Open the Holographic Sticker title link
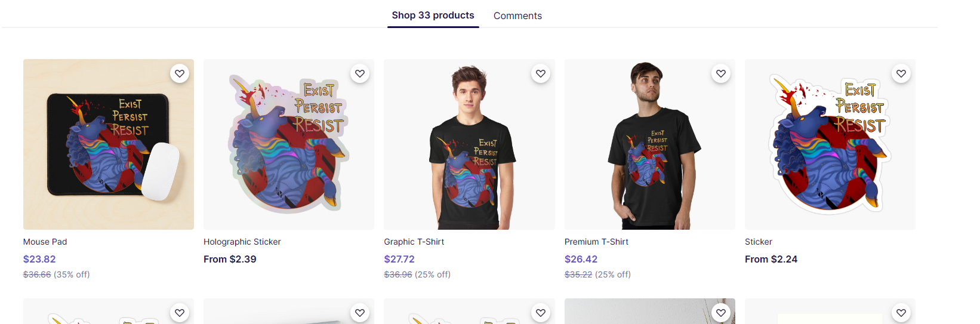This screenshot has height=324, width=980. coord(242,242)
